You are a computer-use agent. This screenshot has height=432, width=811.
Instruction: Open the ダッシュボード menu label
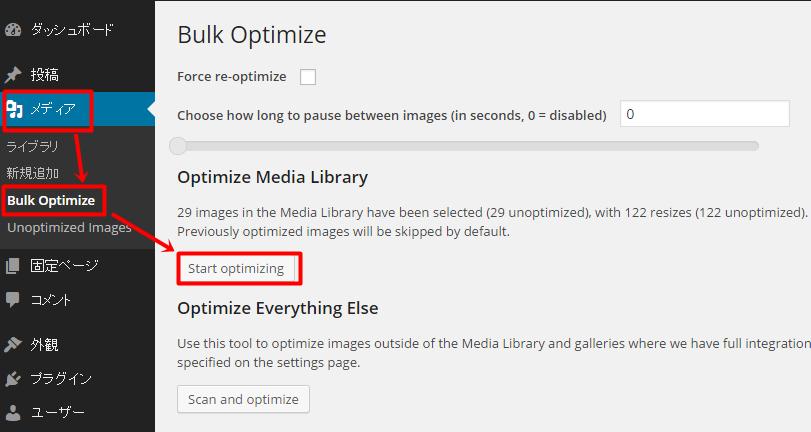coord(71,30)
